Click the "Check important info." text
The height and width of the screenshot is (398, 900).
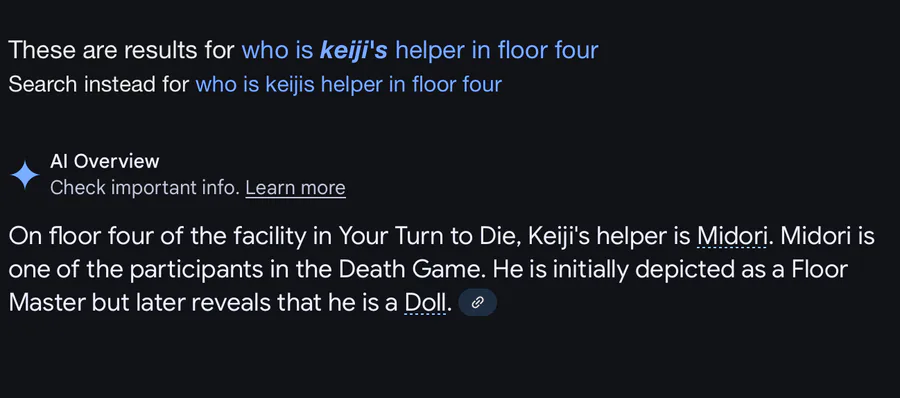click(145, 188)
